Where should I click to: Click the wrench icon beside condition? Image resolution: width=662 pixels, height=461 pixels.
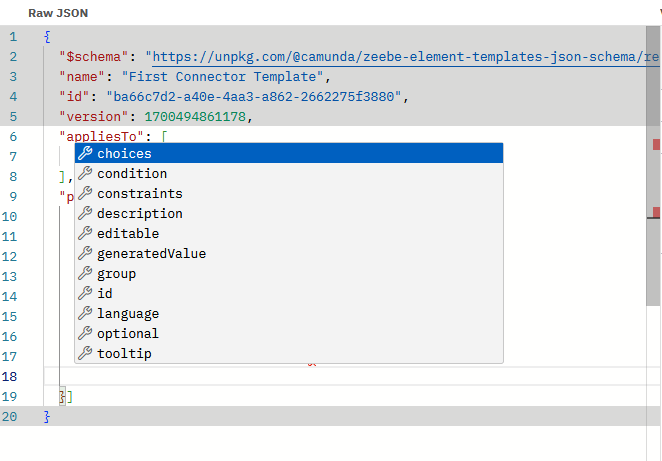point(85,173)
